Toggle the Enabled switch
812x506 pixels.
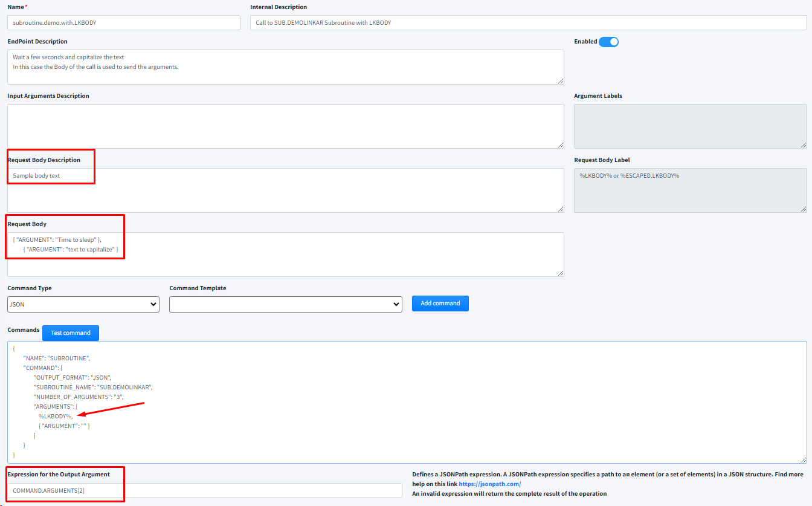click(x=608, y=42)
